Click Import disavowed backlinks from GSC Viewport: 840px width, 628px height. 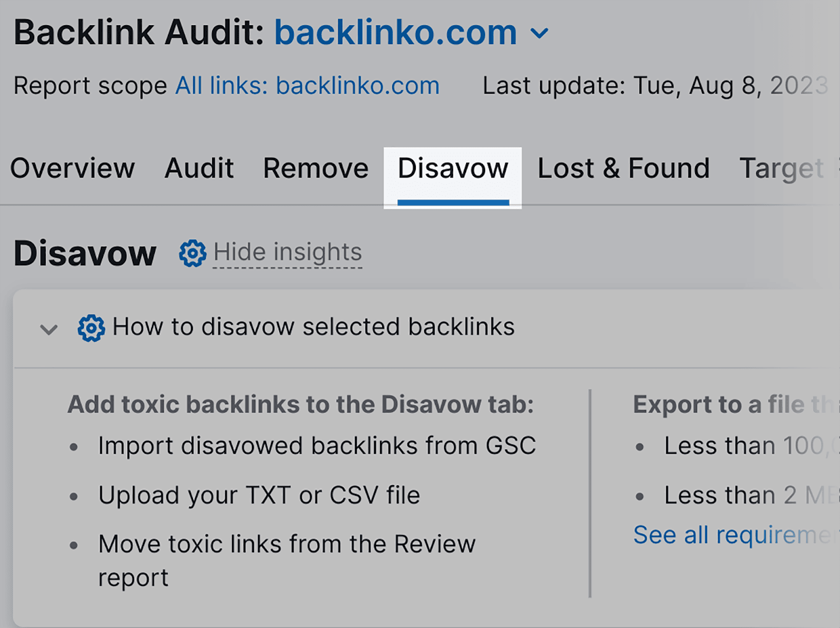point(317,446)
